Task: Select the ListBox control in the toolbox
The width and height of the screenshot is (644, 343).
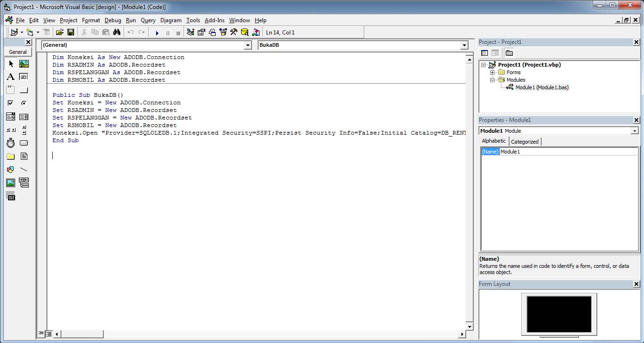Action: (x=24, y=117)
